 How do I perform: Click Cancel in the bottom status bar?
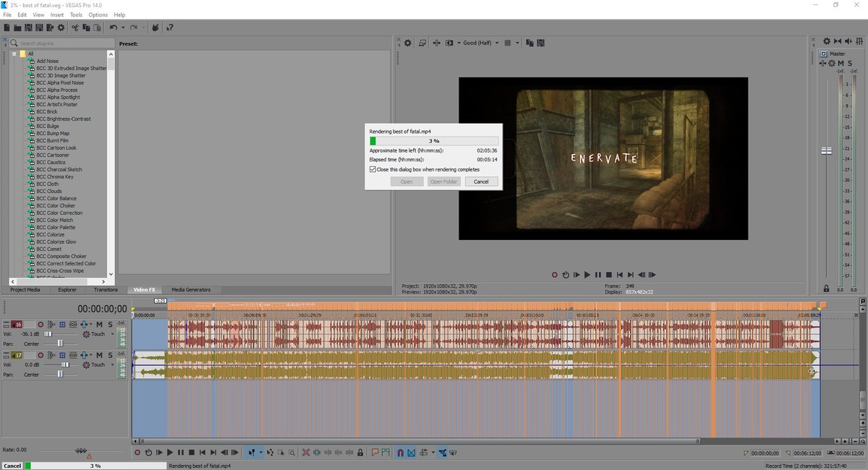point(12,466)
